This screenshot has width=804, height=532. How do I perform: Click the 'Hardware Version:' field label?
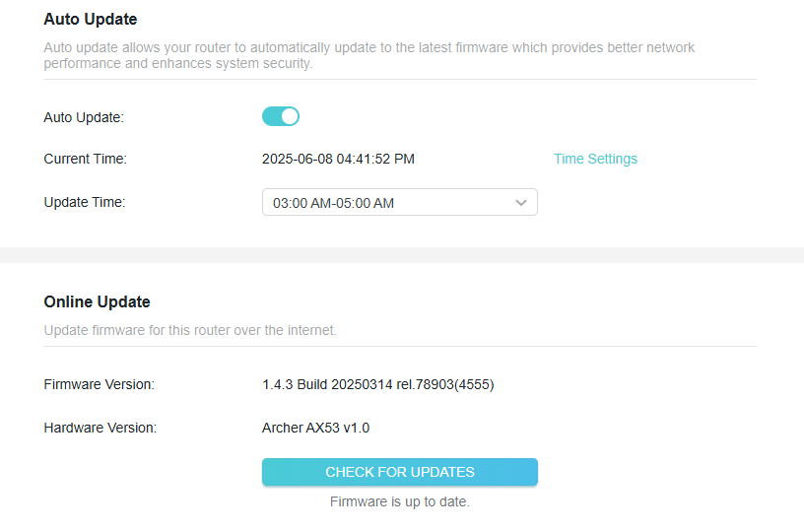100,428
